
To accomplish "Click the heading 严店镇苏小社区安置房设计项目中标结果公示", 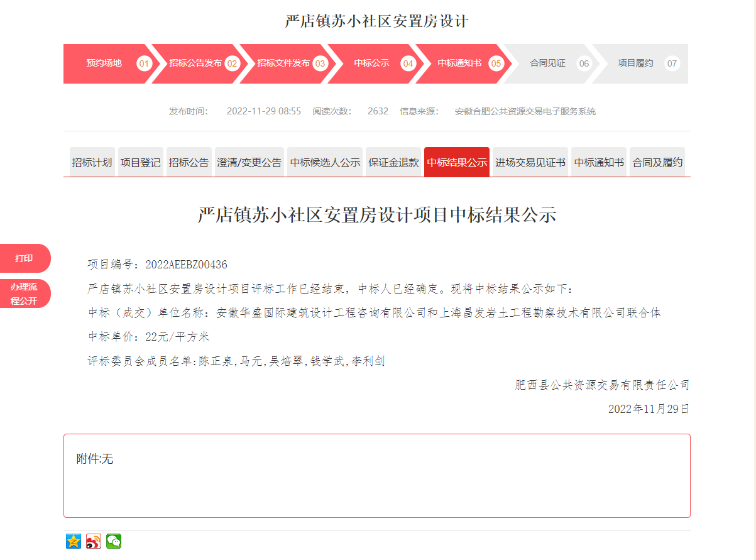I will (x=377, y=215).
